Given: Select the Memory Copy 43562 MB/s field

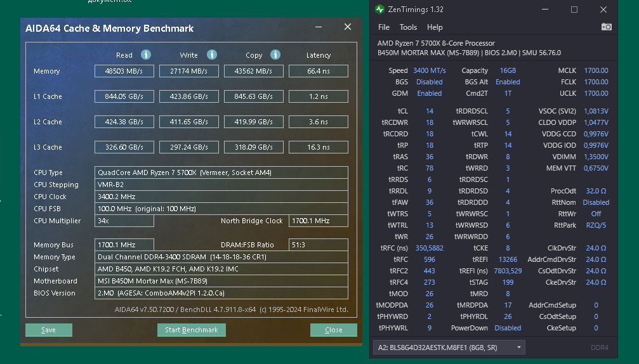Looking at the screenshot, I should [253, 71].
